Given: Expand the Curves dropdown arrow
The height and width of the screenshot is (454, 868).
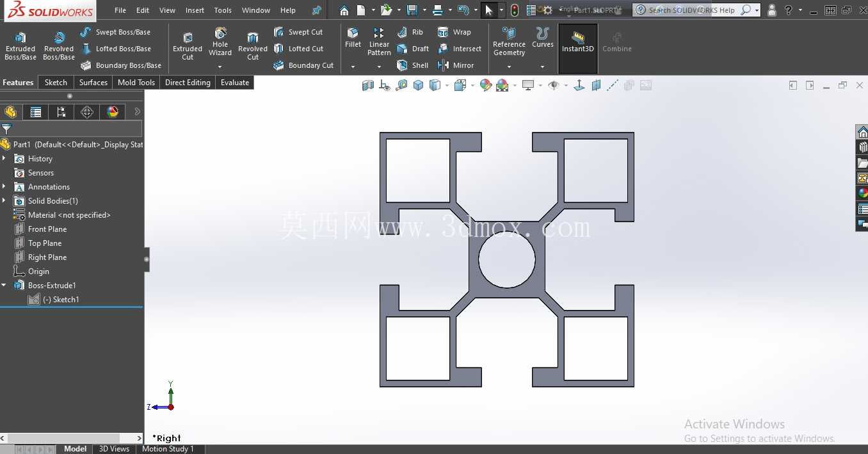Looking at the screenshot, I should (543, 67).
